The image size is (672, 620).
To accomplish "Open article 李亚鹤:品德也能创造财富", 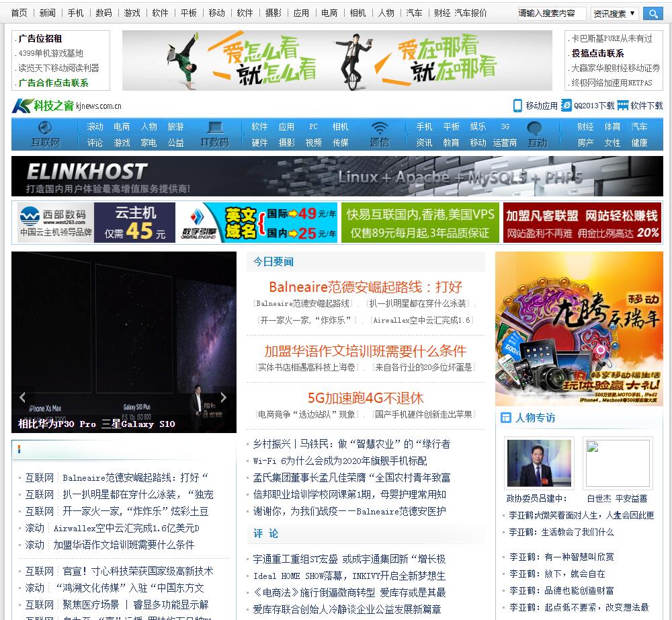I will (x=561, y=591).
